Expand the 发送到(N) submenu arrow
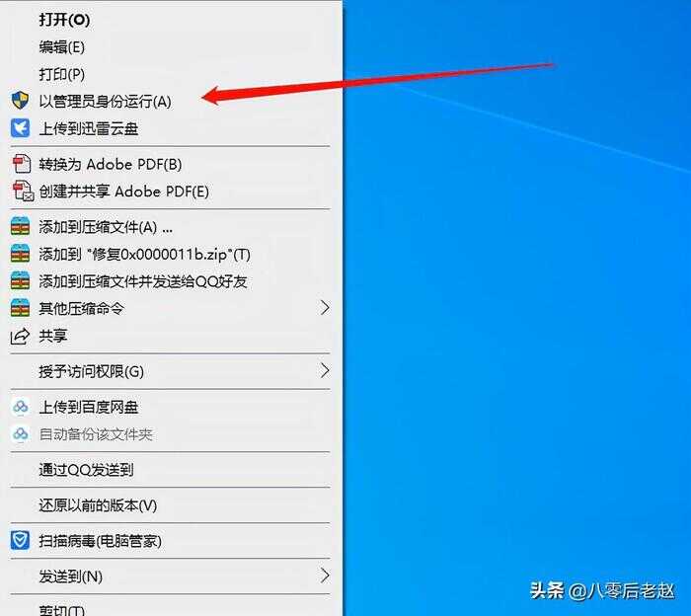 [325, 576]
